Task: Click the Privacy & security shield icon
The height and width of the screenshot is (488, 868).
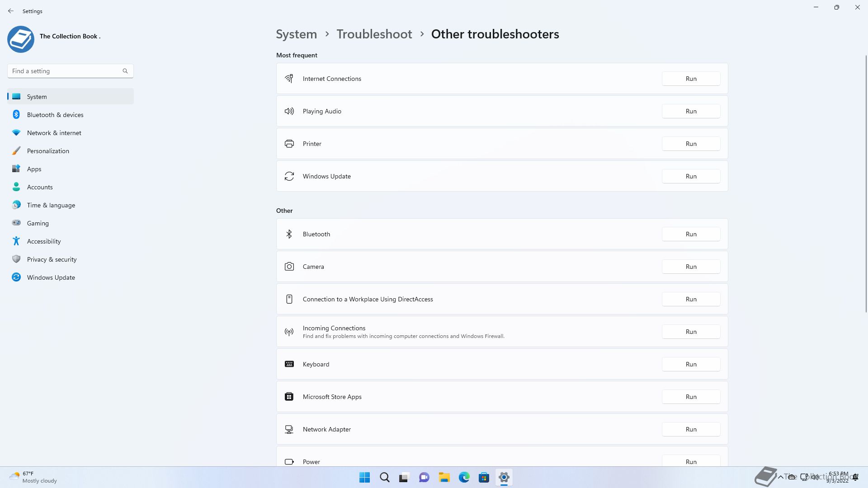Action: pos(16,259)
